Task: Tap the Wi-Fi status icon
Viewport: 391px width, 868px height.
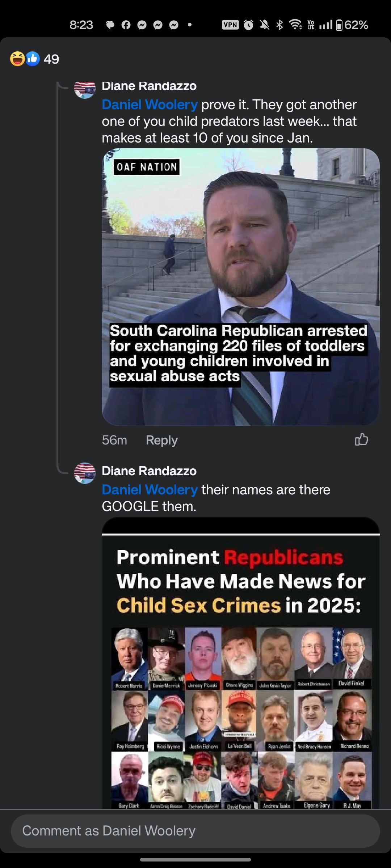Action: point(295,25)
